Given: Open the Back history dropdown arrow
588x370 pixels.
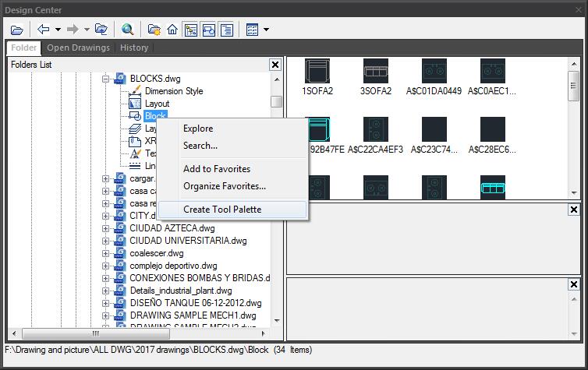Looking at the screenshot, I should tap(58, 30).
